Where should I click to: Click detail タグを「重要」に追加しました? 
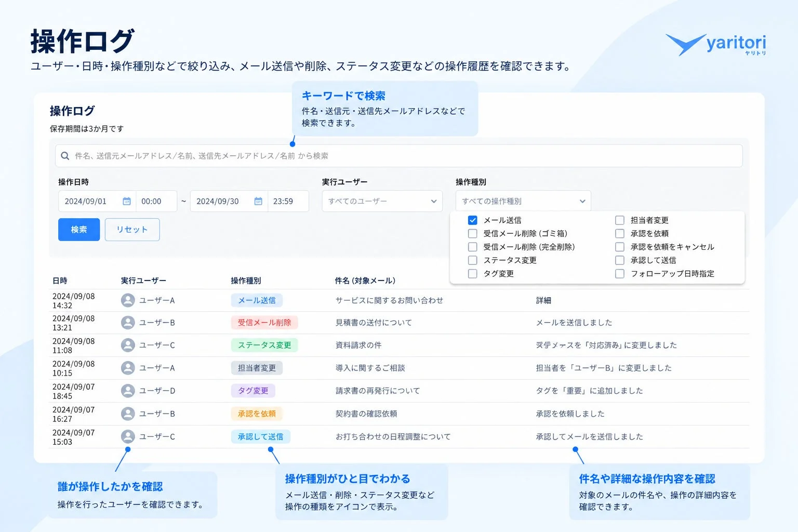click(589, 391)
